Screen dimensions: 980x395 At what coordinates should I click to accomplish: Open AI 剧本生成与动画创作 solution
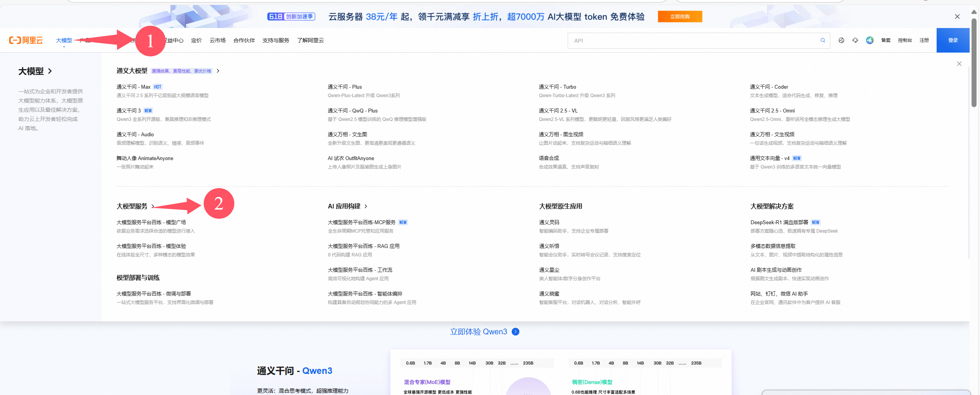click(x=776, y=270)
